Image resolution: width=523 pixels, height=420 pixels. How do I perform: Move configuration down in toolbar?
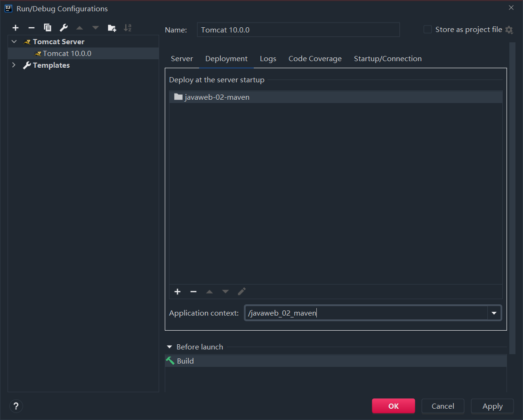(96, 28)
